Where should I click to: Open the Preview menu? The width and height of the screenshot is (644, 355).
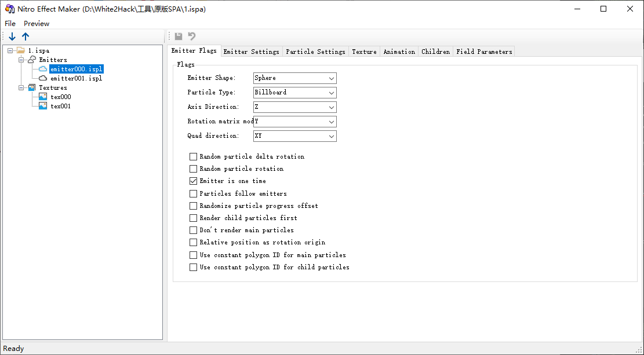click(37, 24)
